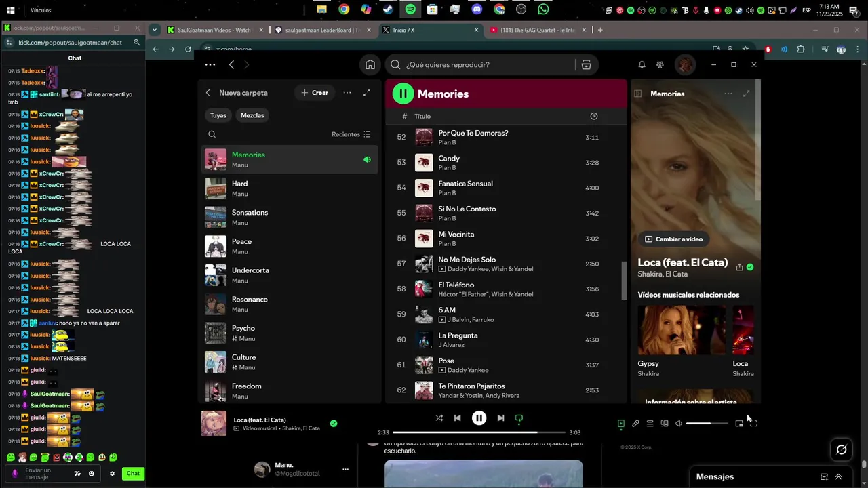The height and width of the screenshot is (488, 868).
Task: Sort tracks by the duration clock icon
Action: (594, 116)
